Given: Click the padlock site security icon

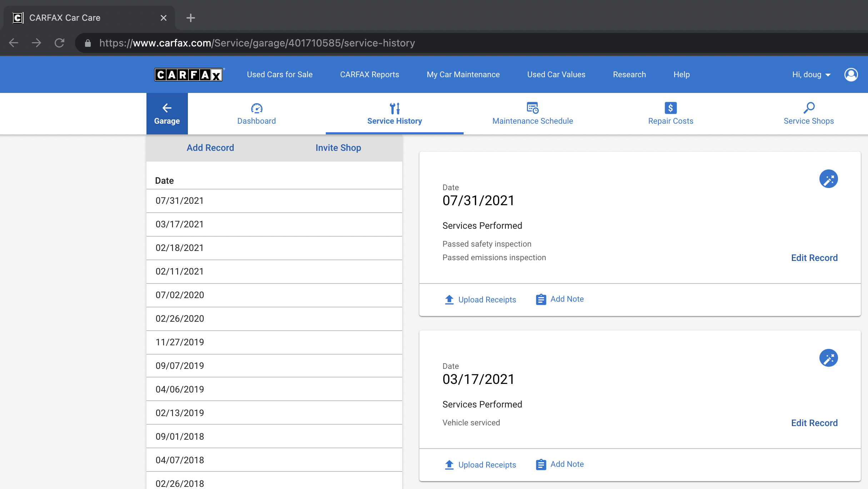Looking at the screenshot, I should tap(88, 43).
